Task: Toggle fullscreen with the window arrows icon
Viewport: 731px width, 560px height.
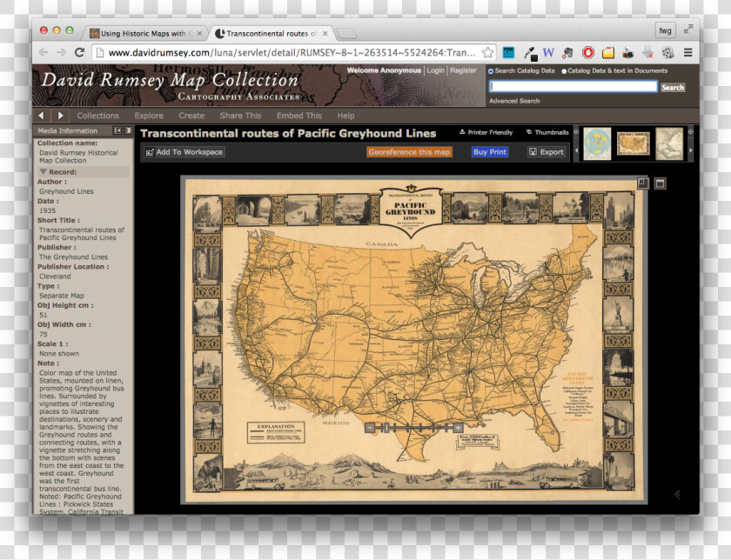Action: coord(688,30)
